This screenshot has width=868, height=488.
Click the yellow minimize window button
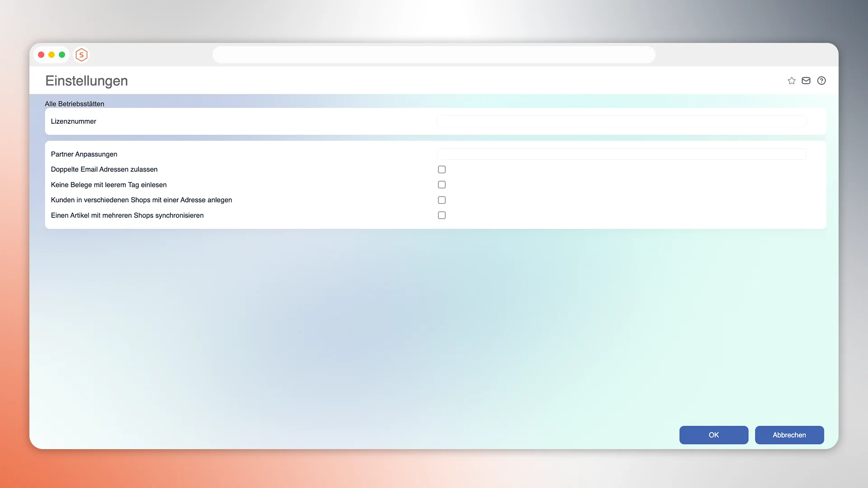click(52, 55)
